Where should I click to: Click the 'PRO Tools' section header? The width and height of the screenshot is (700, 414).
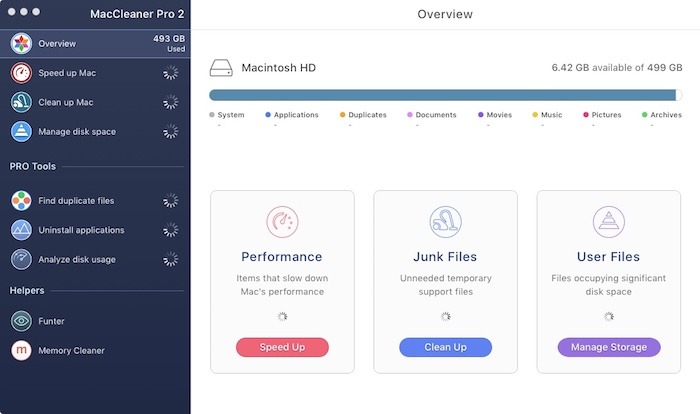pos(33,166)
